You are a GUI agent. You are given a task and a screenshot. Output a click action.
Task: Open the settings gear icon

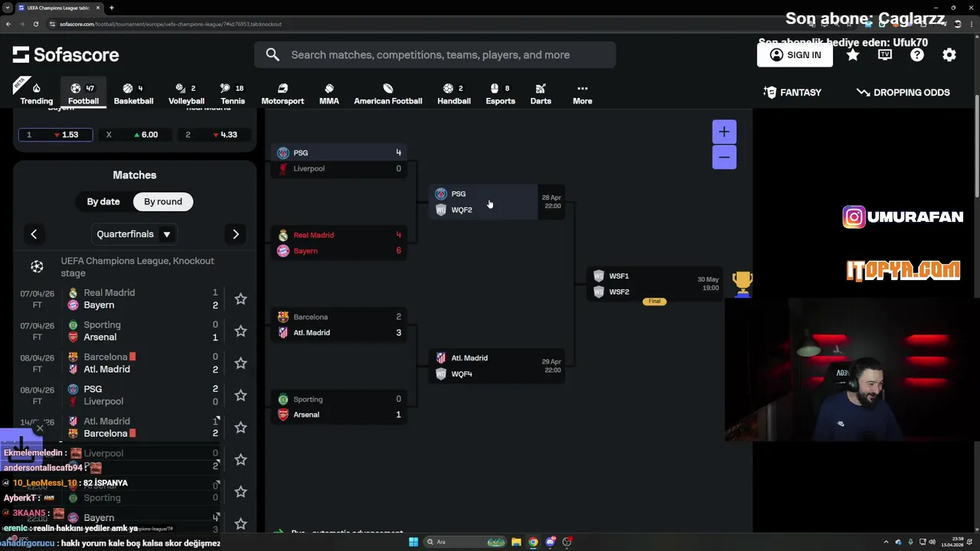click(x=949, y=54)
